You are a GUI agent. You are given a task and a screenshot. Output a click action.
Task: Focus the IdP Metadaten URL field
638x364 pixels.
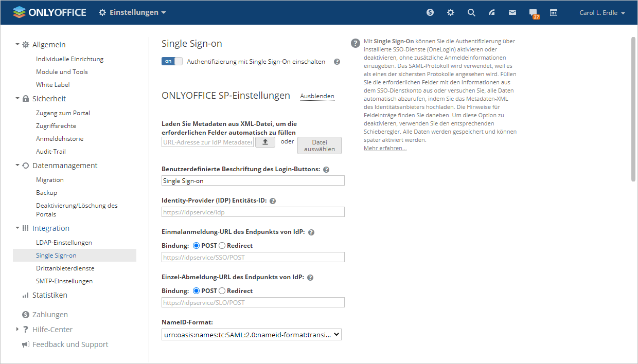point(208,142)
